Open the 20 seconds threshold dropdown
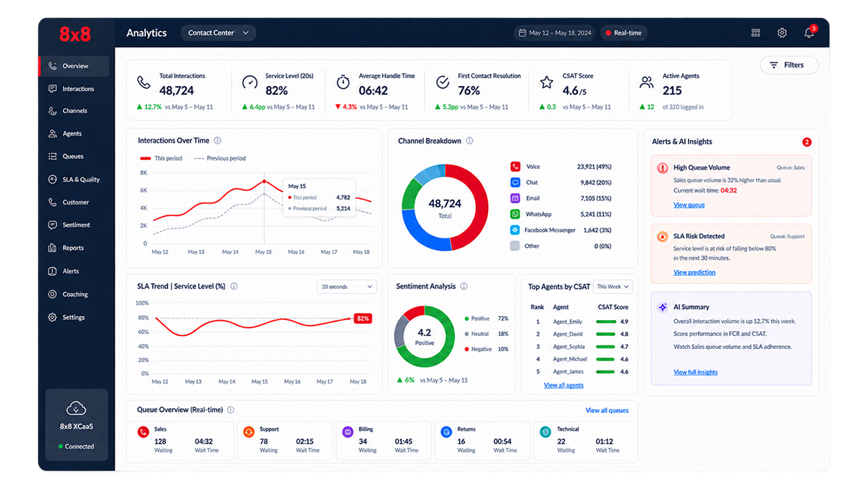Image resolution: width=868 pixels, height=489 pixels. 346,287
